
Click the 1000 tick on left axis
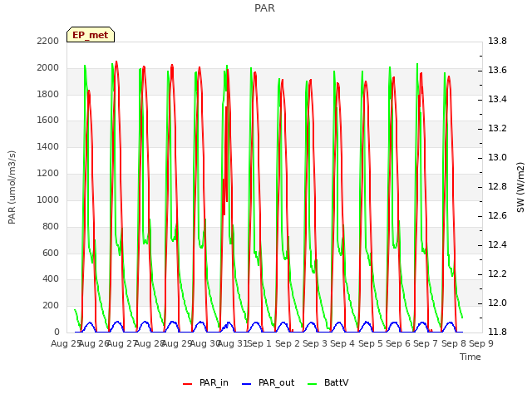[x=48, y=199]
